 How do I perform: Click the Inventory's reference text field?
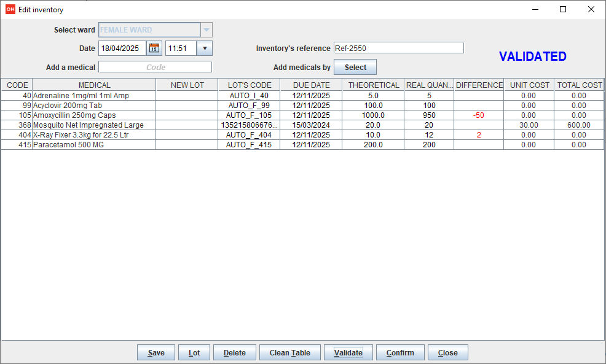click(x=398, y=47)
